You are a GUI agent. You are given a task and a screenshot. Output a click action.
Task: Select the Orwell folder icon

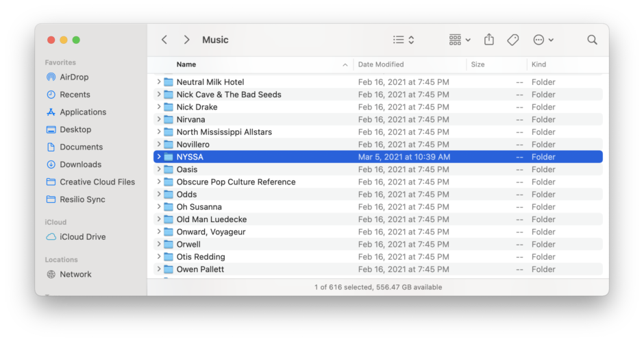pos(169,244)
